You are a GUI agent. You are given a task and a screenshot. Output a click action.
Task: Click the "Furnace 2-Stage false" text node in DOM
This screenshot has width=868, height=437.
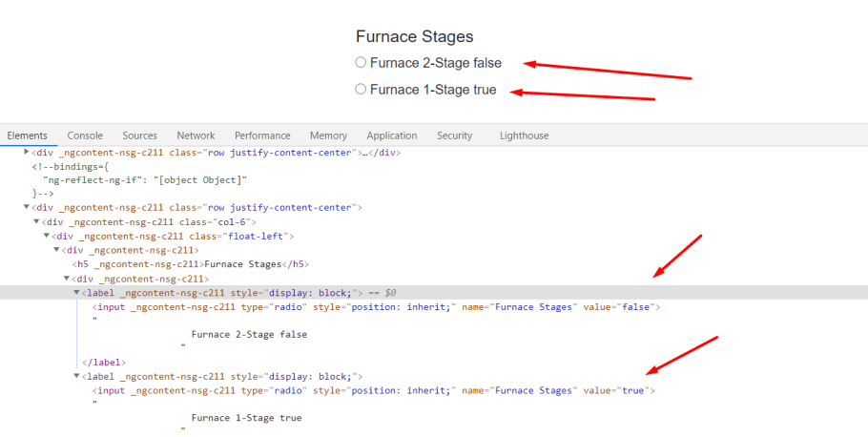(x=249, y=335)
